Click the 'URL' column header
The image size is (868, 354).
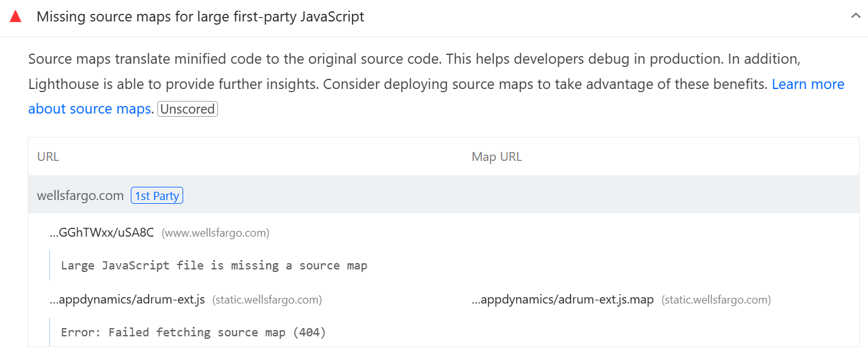pos(48,156)
